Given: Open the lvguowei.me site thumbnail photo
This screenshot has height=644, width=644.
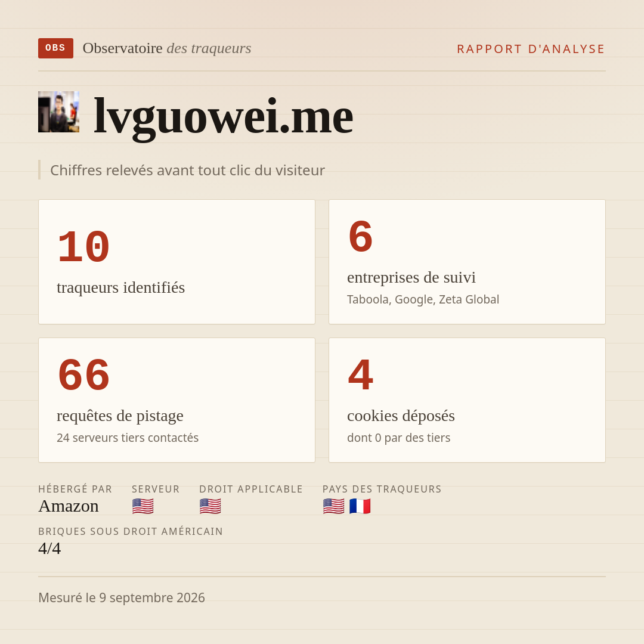Looking at the screenshot, I should pos(58,112).
